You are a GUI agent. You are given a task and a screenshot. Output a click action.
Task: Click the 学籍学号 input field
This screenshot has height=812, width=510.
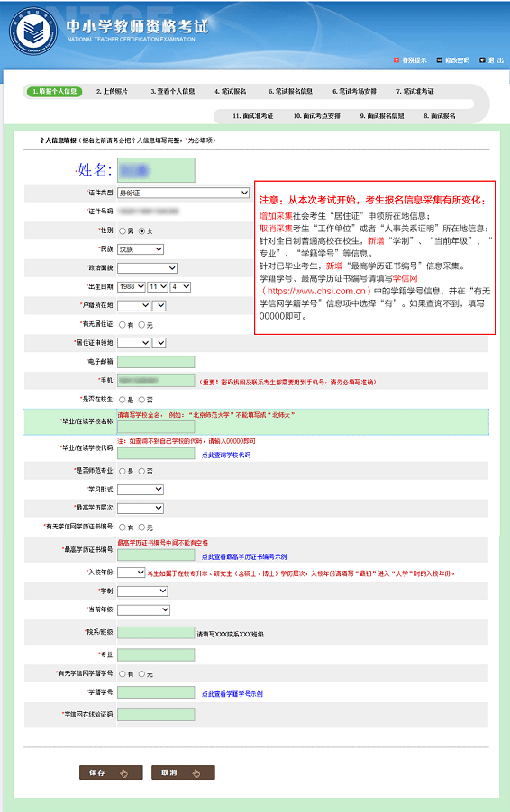tap(156, 692)
